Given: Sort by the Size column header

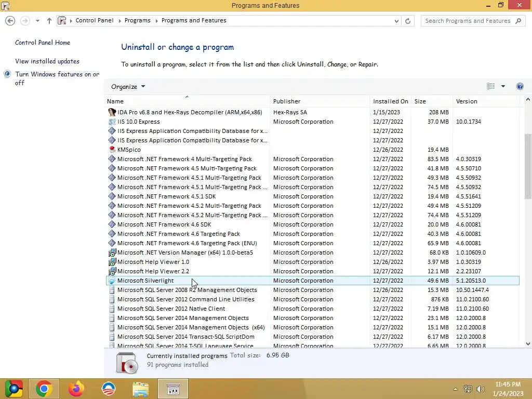Looking at the screenshot, I should (432, 101).
